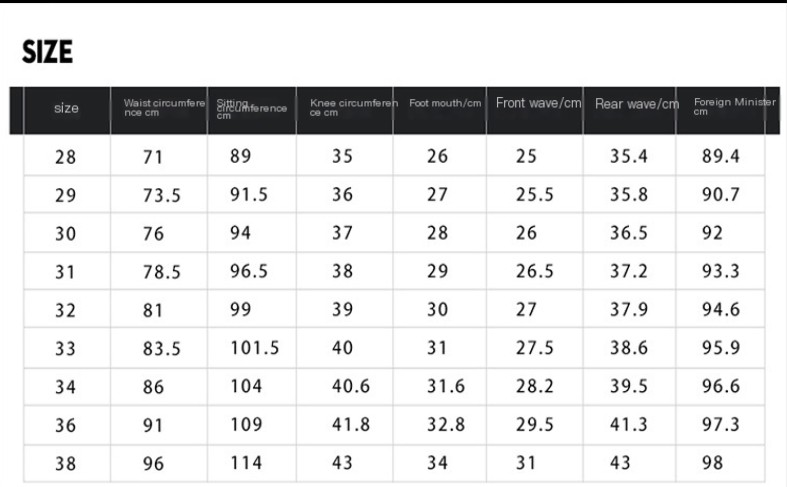Click the Knee circumference column header

click(x=354, y=108)
